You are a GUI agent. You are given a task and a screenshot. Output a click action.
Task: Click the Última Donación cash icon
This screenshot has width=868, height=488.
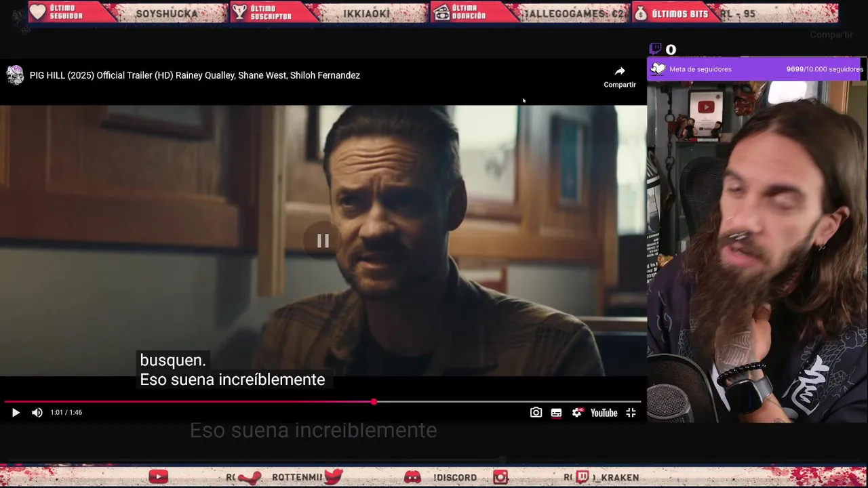[442, 12]
